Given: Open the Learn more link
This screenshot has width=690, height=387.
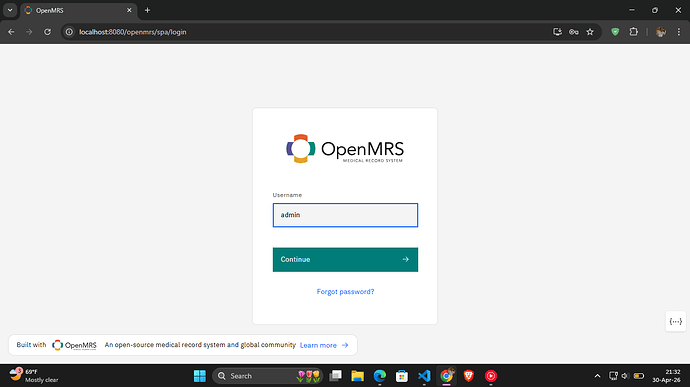Looking at the screenshot, I should tap(324, 345).
